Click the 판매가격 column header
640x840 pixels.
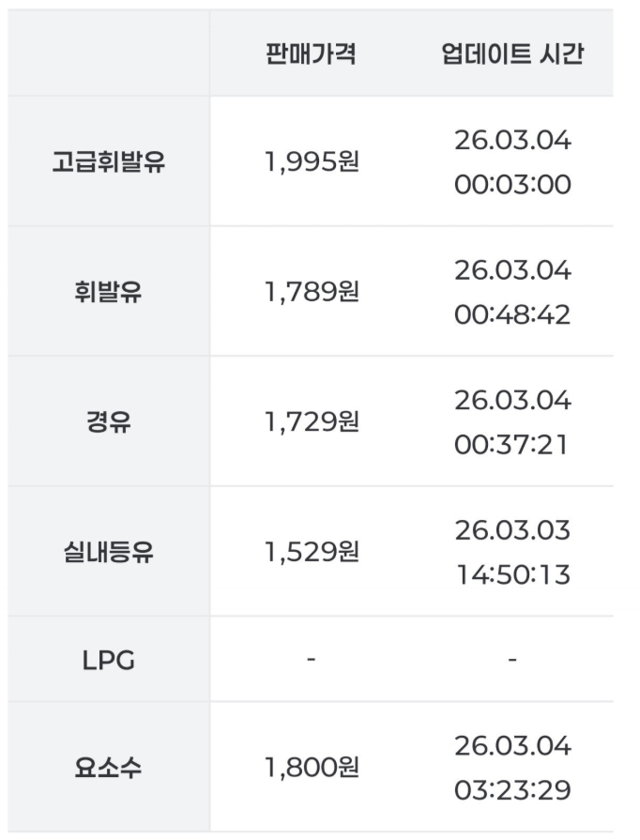point(311,54)
